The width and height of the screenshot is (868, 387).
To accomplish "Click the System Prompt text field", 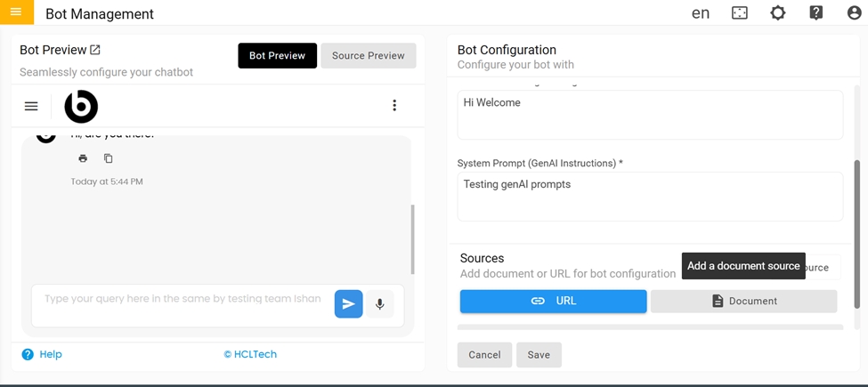I will pos(650,196).
